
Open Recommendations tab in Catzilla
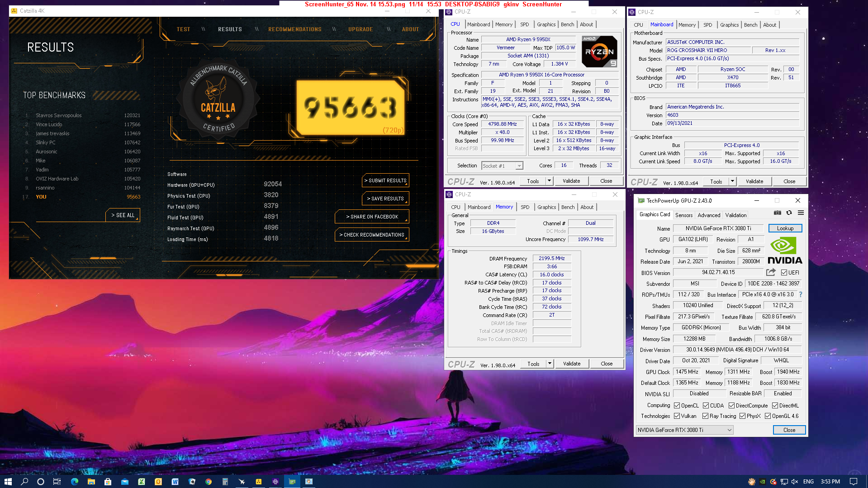[x=295, y=29]
